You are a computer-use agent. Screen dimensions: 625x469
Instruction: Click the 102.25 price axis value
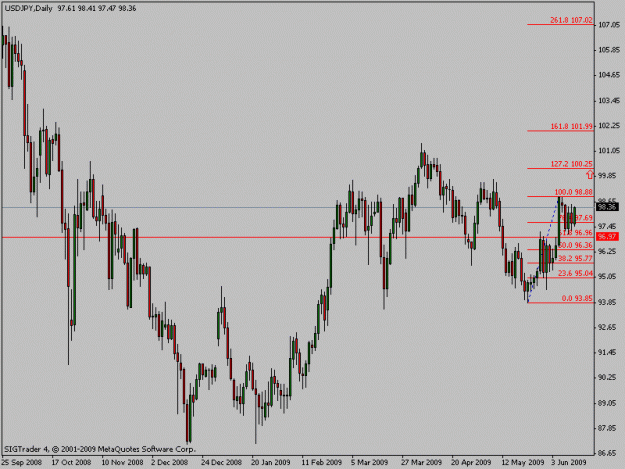(609, 126)
